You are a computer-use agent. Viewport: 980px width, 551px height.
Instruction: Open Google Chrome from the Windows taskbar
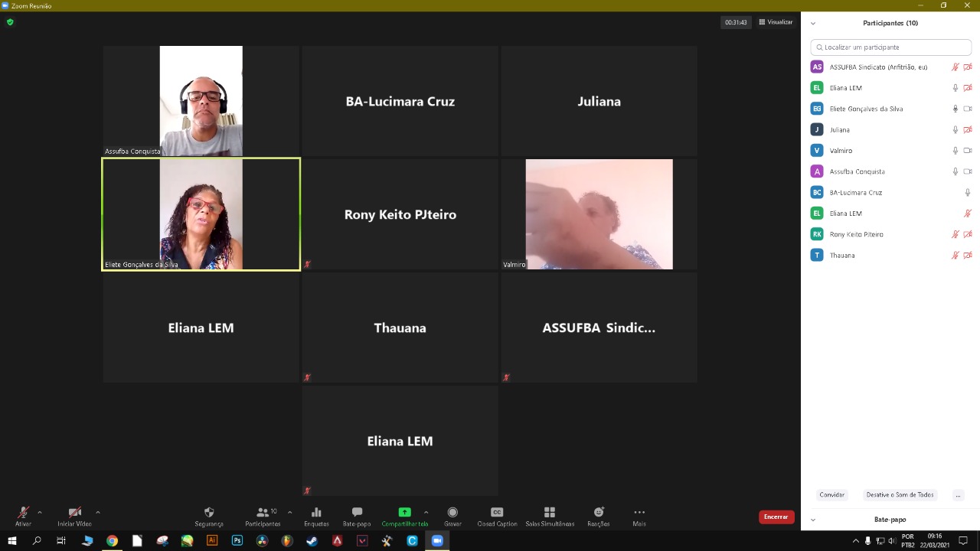click(x=112, y=540)
